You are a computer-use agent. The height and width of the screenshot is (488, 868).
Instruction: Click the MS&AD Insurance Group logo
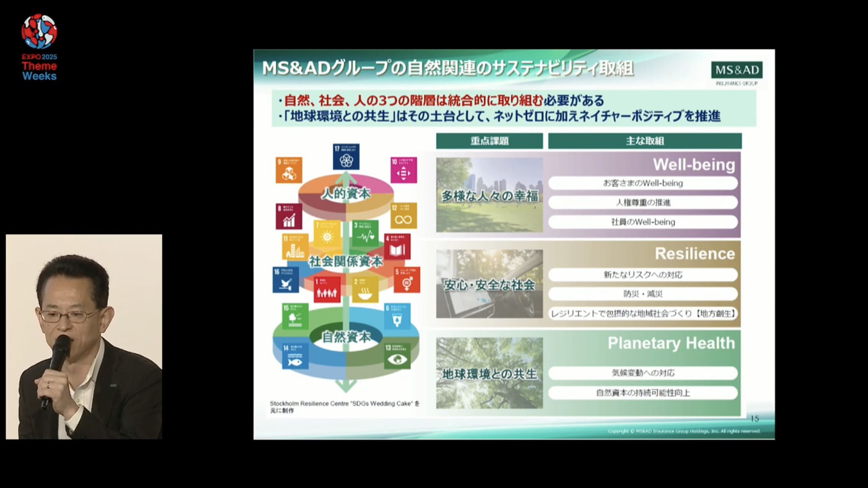click(737, 73)
